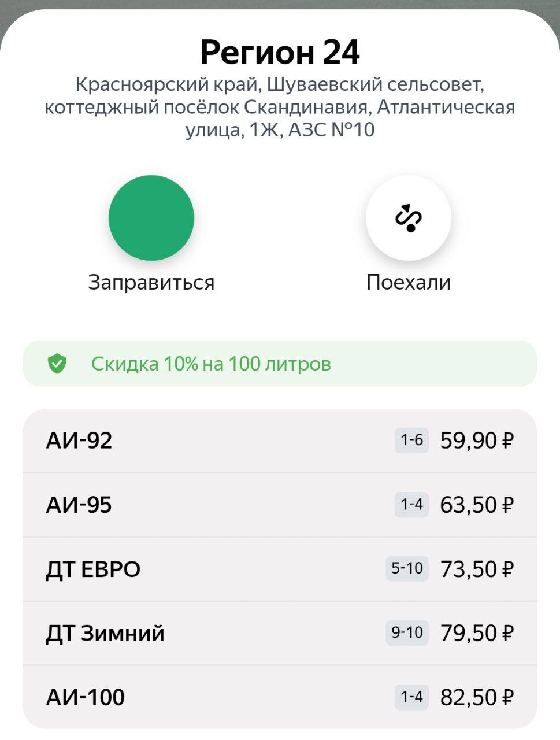The image size is (560, 740).
Task: Tap the green Заправиться circle button
Action: [151, 218]
